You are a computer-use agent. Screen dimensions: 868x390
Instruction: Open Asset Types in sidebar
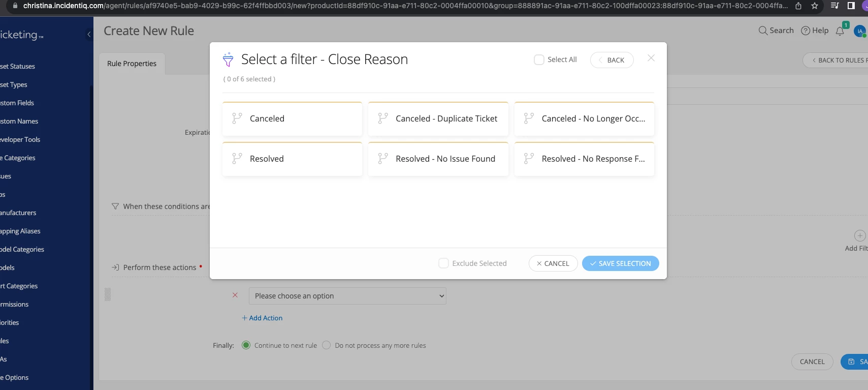tap(14, 84)
